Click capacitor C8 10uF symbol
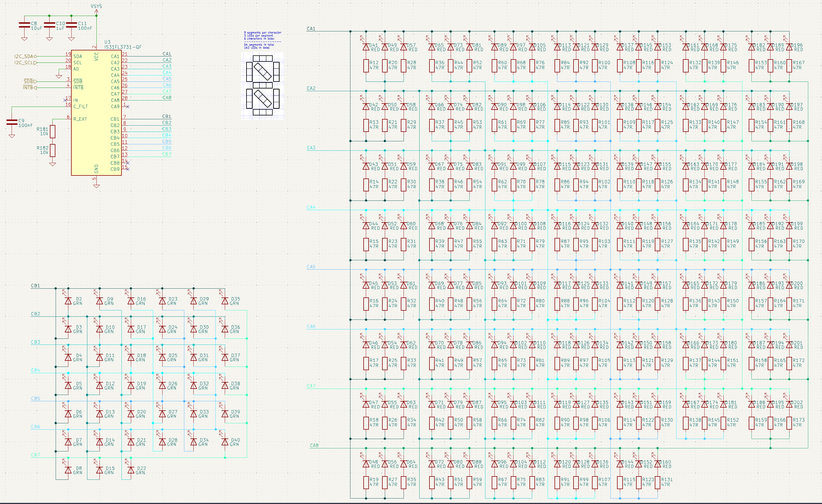Screen dimensions: 822x504 pyautogui.click(x=24, y=25)
